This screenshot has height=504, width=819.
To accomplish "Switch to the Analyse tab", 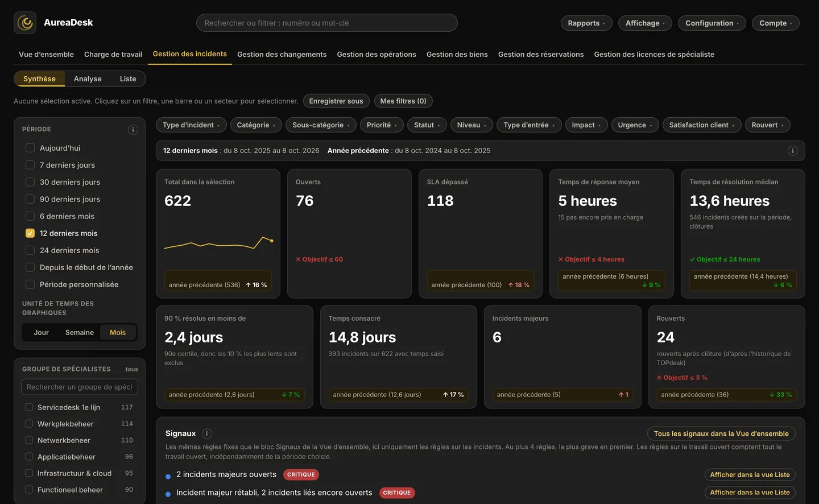I will coord(88,79).
